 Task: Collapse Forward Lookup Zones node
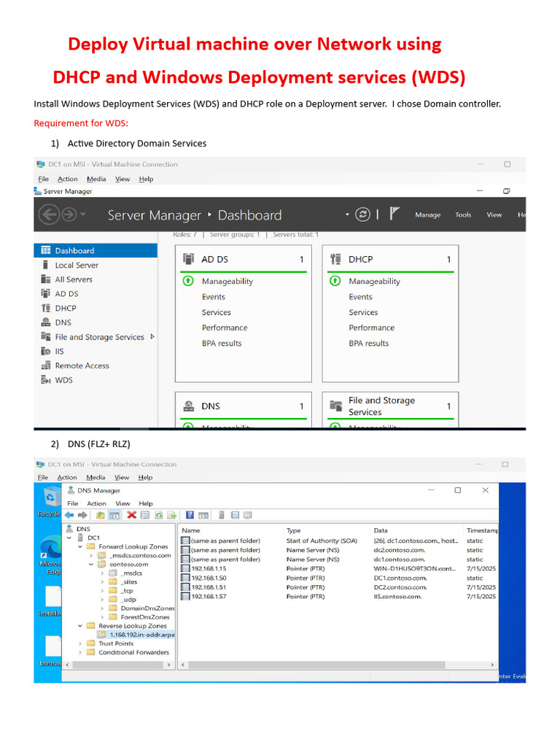[80, 547]
